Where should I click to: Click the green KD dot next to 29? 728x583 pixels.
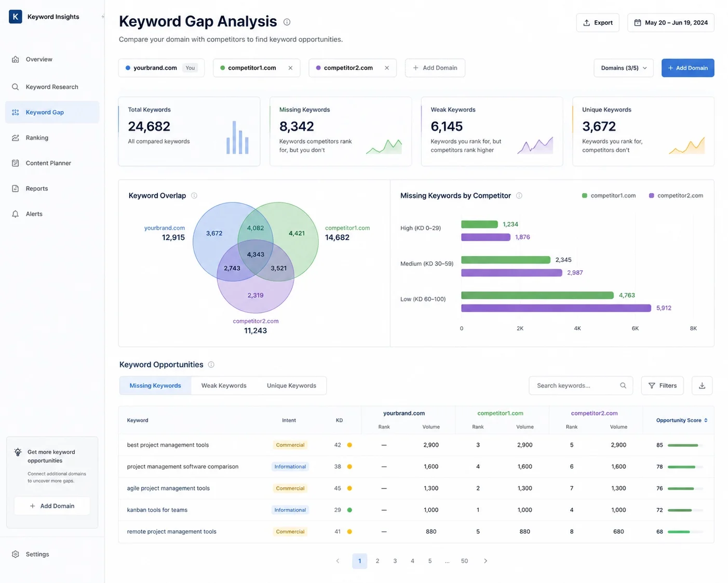(x=349, y=510)
